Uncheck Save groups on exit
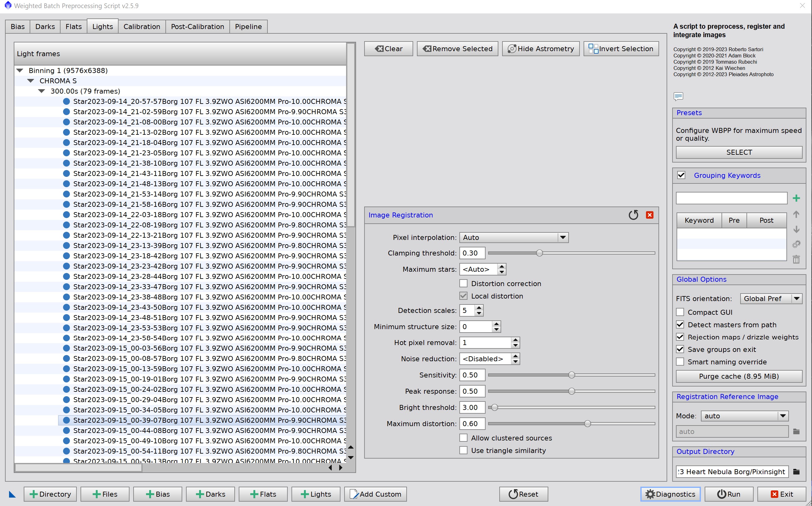The image size is (812, 506). [680, 349]
